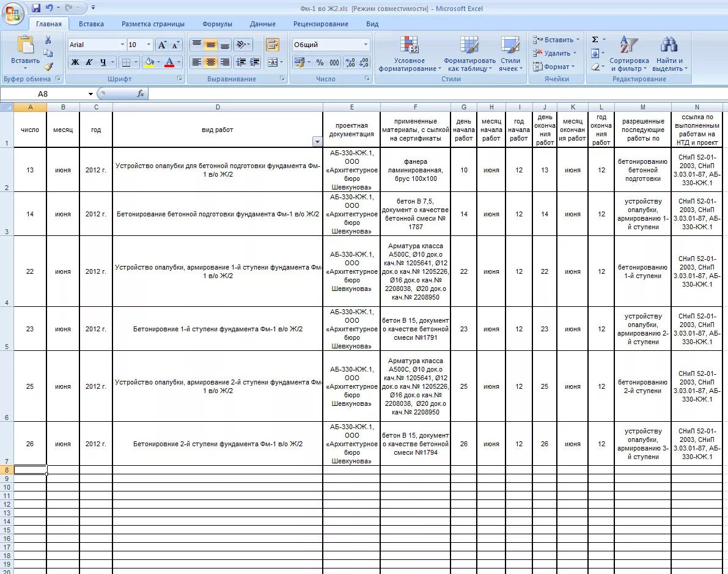Open the font size dropdown (10)
Viewport: 728px width, 574px height.
[149, 45]
